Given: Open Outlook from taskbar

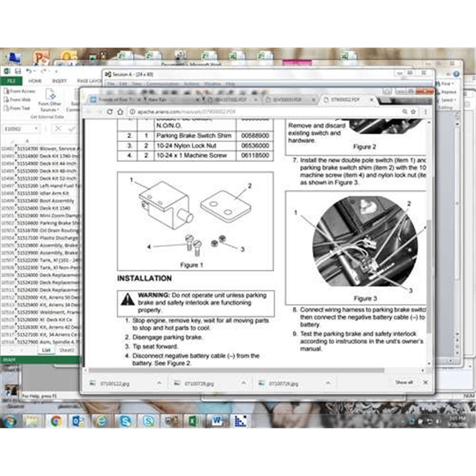Looking at the screenshot, I should [79, 421].
